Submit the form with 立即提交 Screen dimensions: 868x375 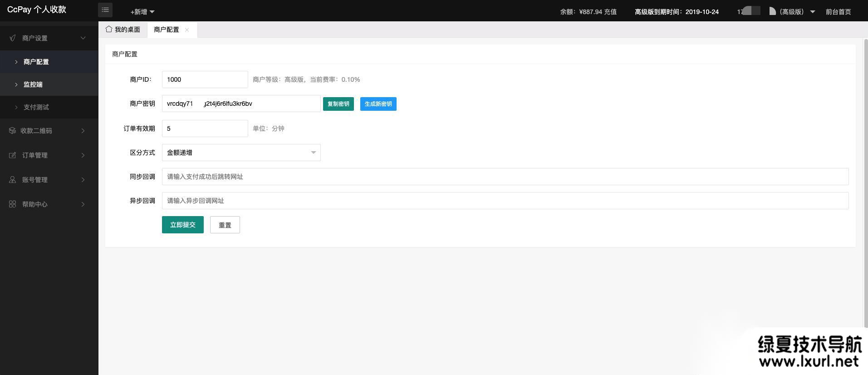182,225
